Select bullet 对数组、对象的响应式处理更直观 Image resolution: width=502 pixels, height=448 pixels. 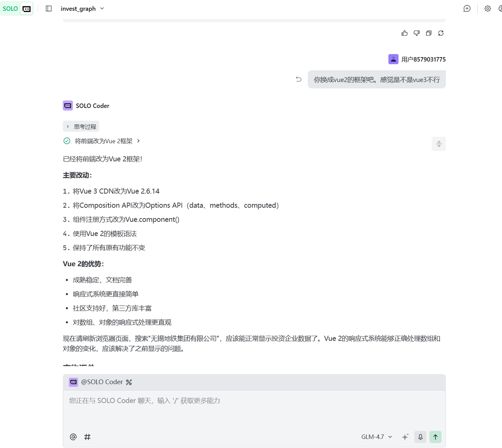point(122,322)
